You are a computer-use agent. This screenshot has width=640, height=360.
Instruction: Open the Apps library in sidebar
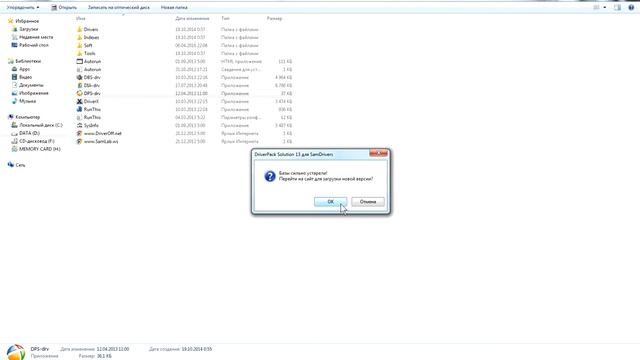click(x=24, y=69)
